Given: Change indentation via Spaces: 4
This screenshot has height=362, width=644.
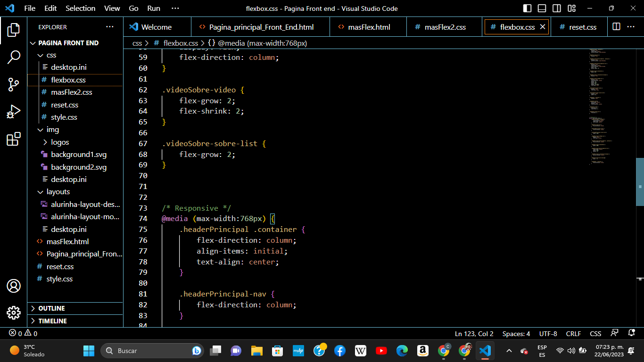Looking at the screenshot, I should (516, 334).
